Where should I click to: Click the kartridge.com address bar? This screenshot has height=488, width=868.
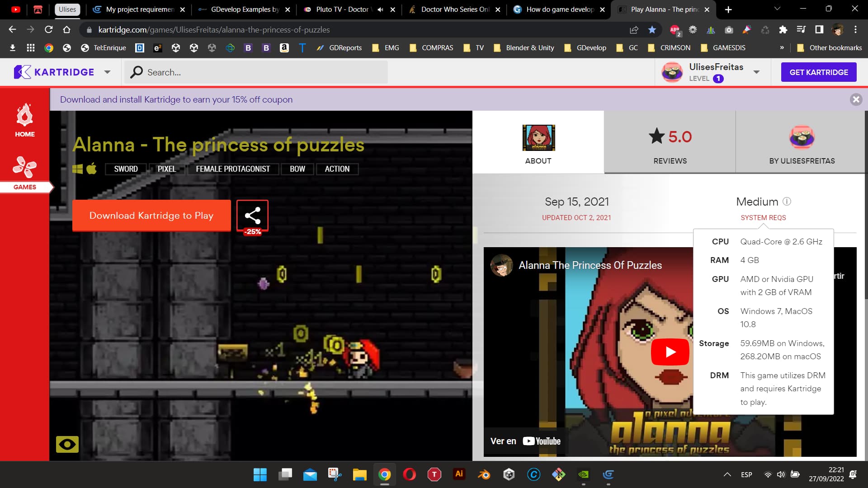pos(353,29)
